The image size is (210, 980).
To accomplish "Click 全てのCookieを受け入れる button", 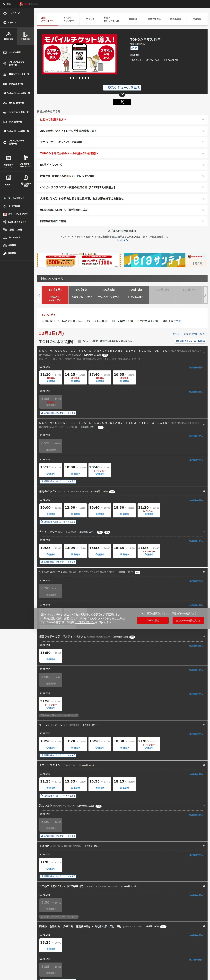I will (188, 621).
